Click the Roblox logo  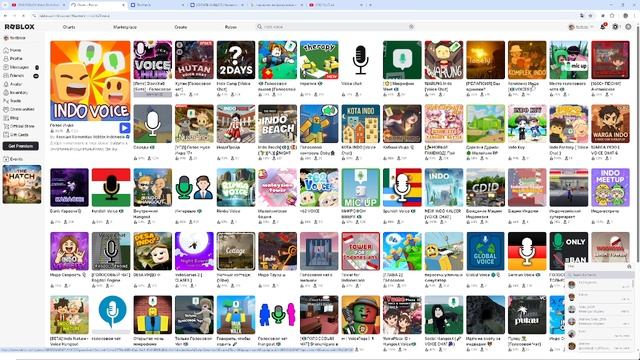(20, 27)
